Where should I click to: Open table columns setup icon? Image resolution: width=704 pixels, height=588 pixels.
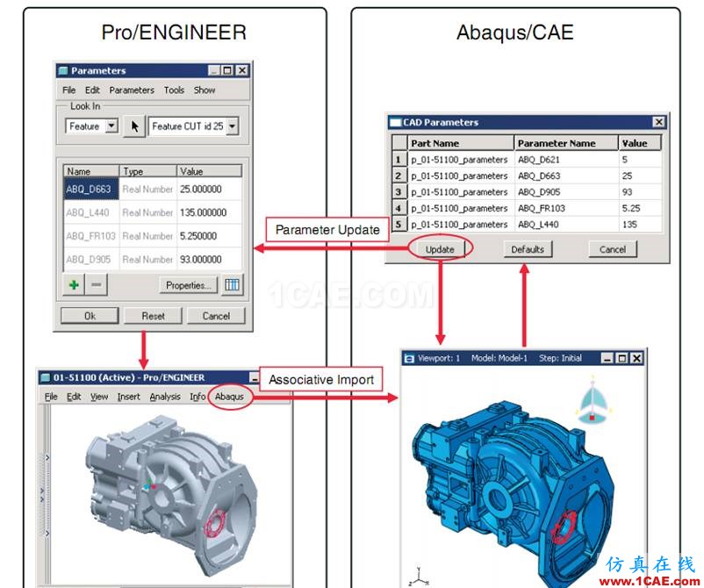coord(232,284)
